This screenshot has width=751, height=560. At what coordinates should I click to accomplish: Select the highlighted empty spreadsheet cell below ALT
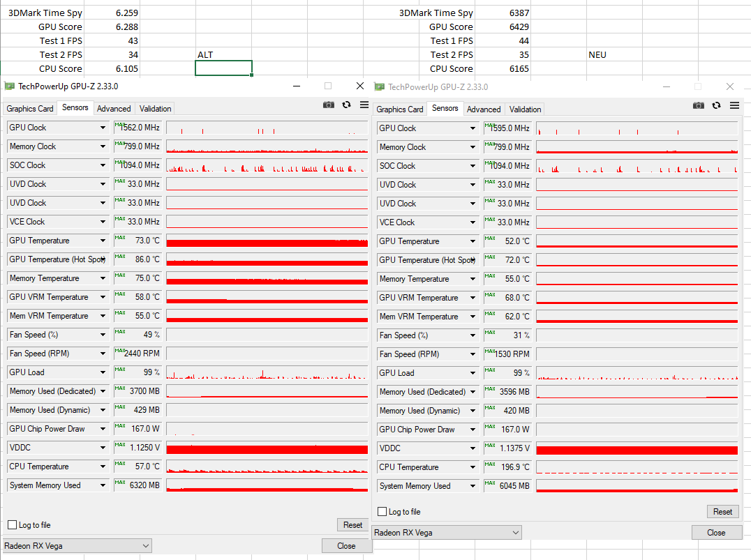(223, 68)
